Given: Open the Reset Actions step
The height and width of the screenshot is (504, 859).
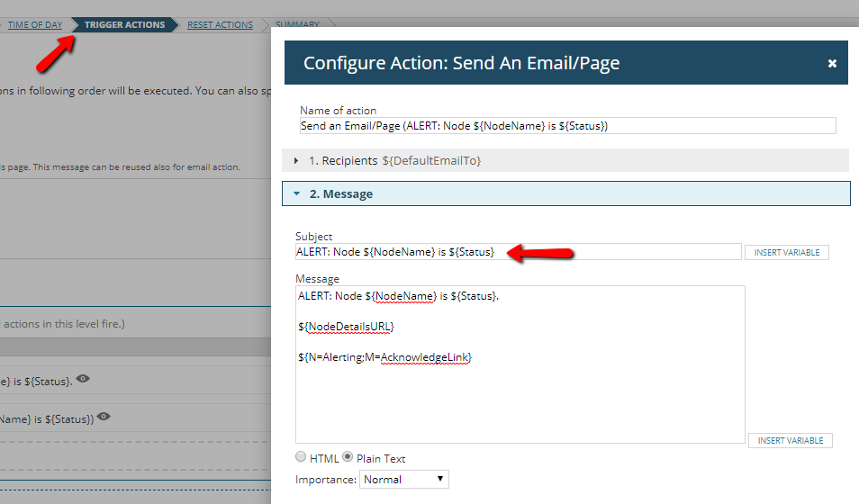Looking at the screenshot, I should pos(220,24).
